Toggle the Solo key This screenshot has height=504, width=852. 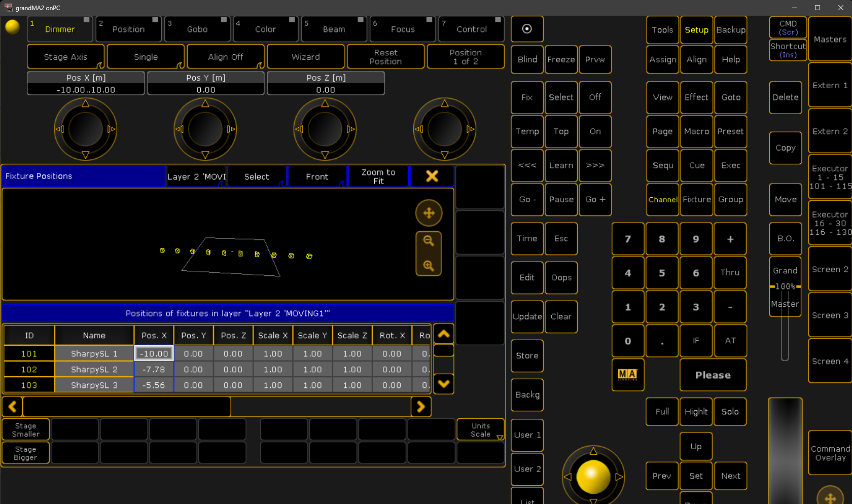tap(730, 412)
